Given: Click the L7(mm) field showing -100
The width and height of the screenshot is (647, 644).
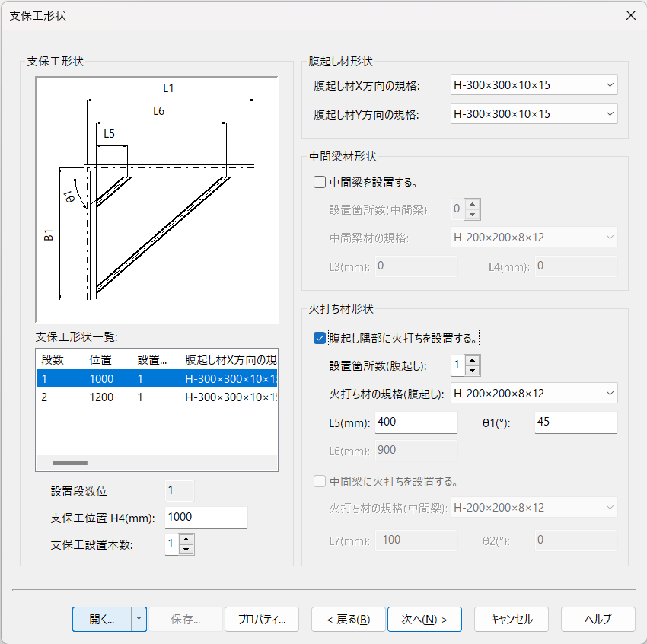Looking at the screenshot, I should [x=416, y=540].
